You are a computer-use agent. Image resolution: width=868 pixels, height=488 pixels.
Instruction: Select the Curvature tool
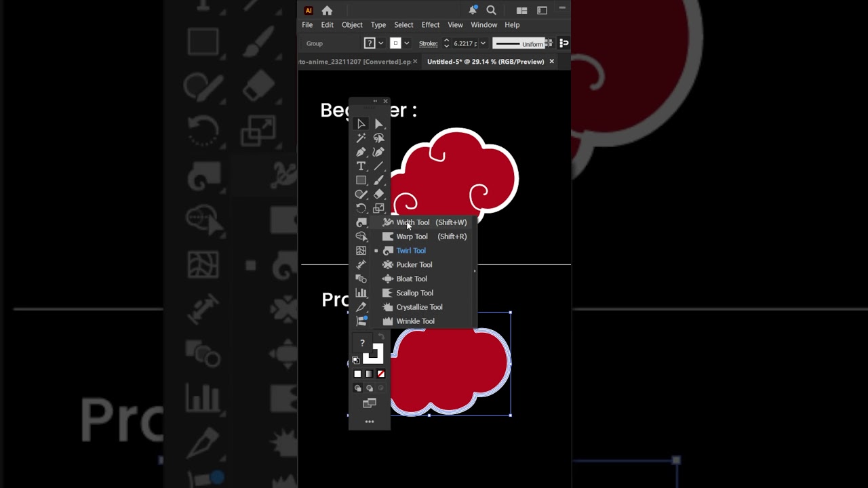coord(379,152)
